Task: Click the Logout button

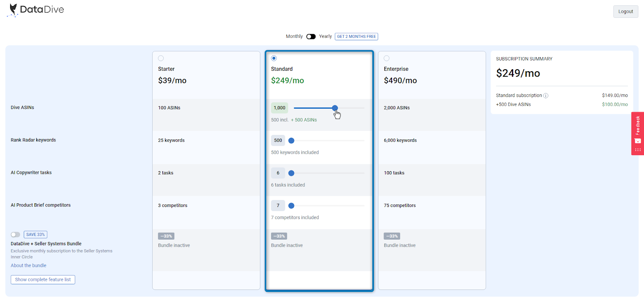Action: [625, 12]
